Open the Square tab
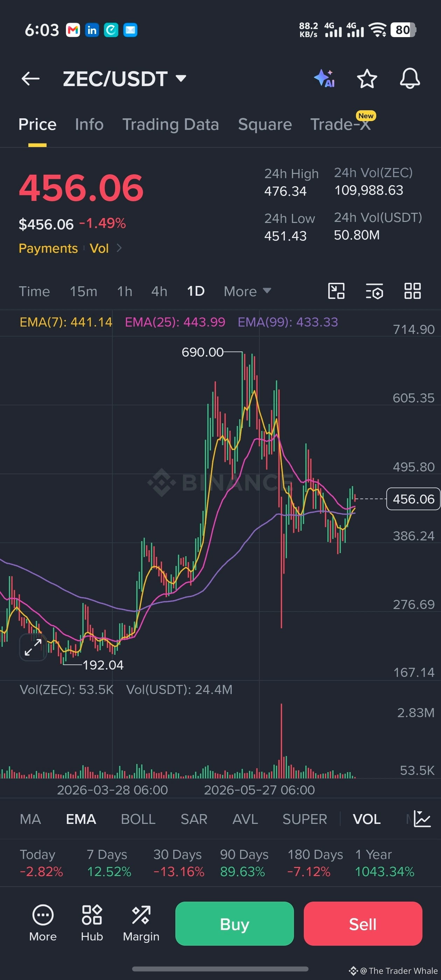The width and height of the screenshot is (441, 980). point(265,124)
